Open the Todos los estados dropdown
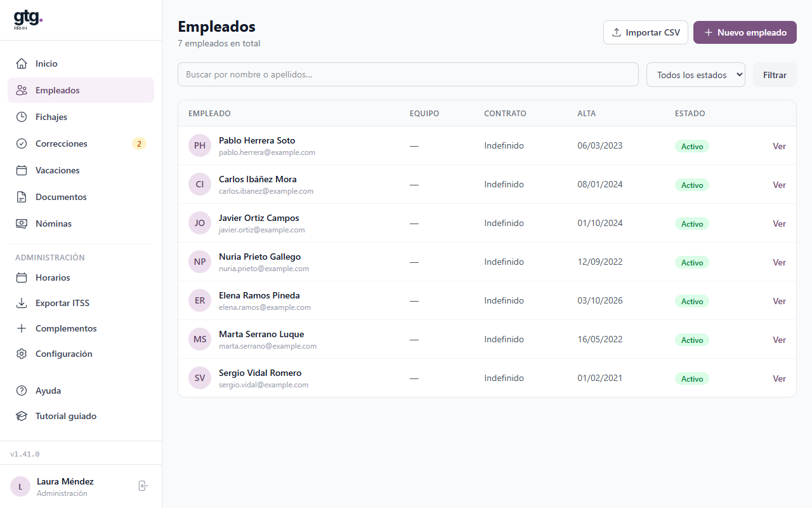 pyautogui.click(x=696, y=74)
